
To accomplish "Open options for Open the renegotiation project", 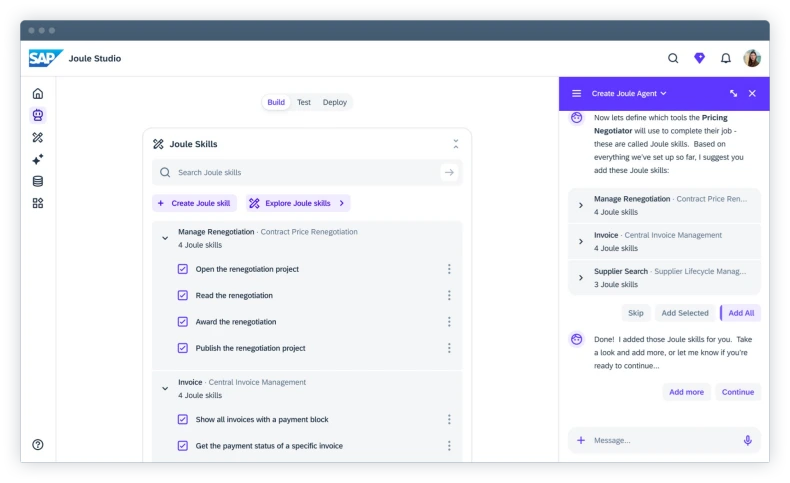I will pyautogui.click(x=449, y=269).
